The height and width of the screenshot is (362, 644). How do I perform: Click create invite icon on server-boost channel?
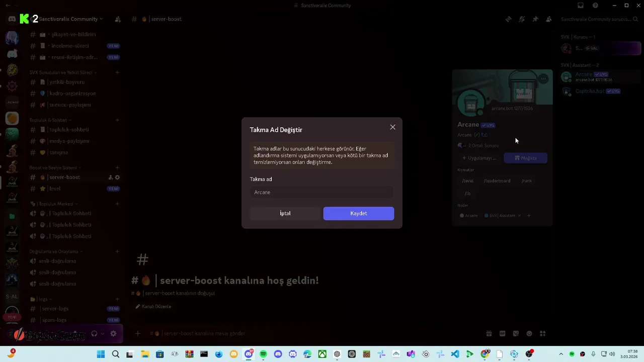click(x=111, y=177)
